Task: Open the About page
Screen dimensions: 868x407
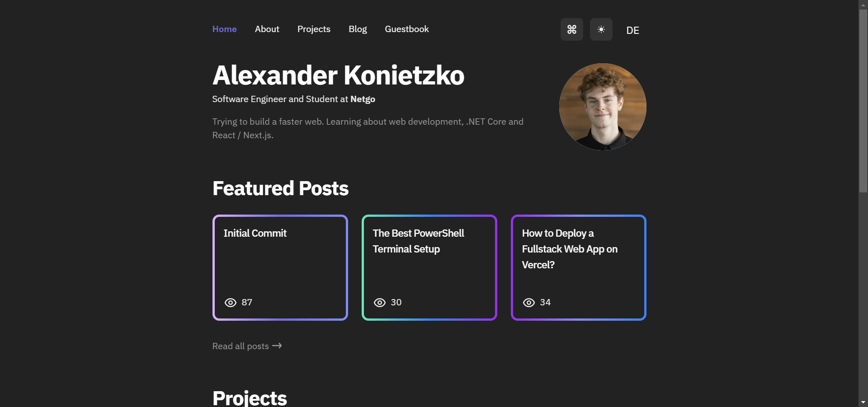Action: [267, 29]
